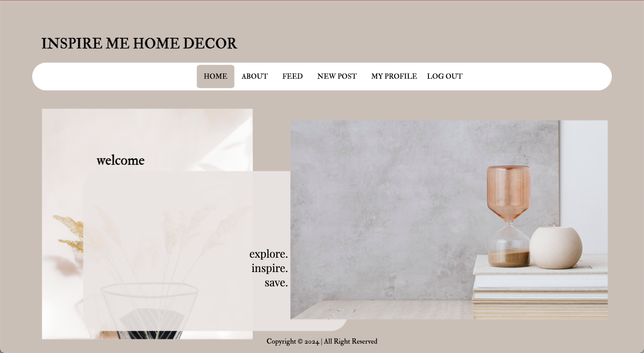The width and height of the screenshot is (644, 353).
Task: Click the translucent overlay card center
Action: (186, 251)
